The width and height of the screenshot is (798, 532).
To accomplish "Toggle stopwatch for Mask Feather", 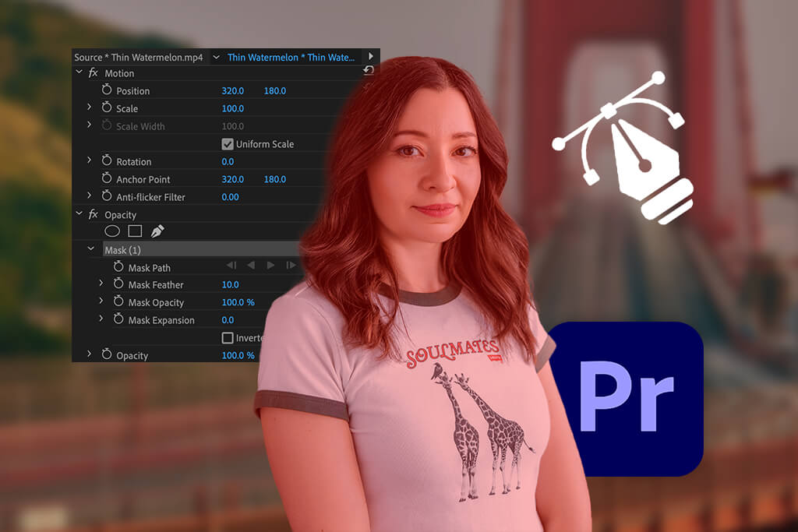I will (x=118, y=284).
